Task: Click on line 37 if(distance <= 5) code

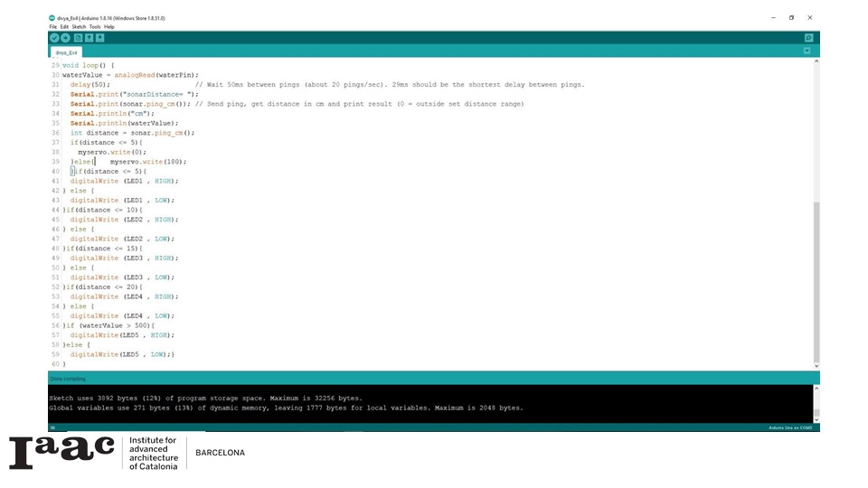Action: 107,143
